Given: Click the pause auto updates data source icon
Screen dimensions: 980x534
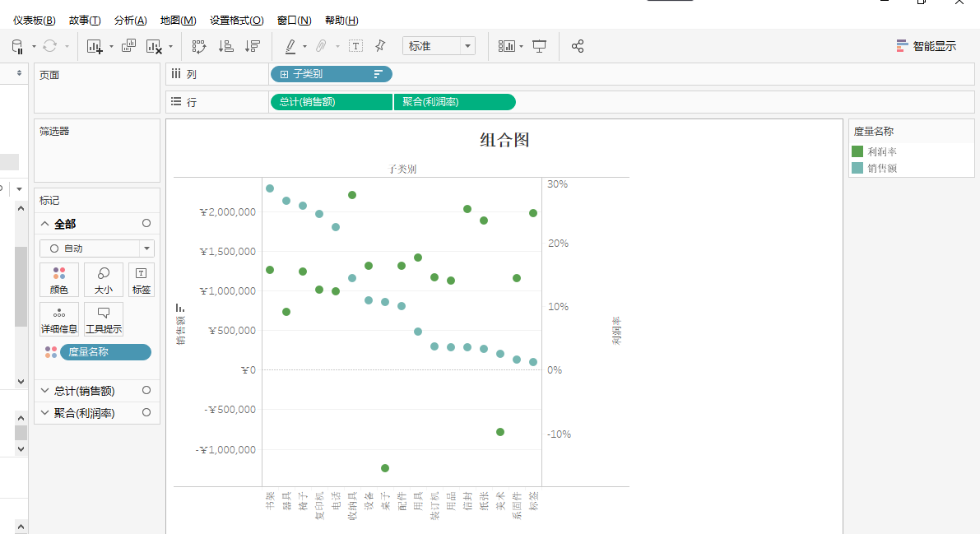Looking at the screenshot, I should click(17, 46).
